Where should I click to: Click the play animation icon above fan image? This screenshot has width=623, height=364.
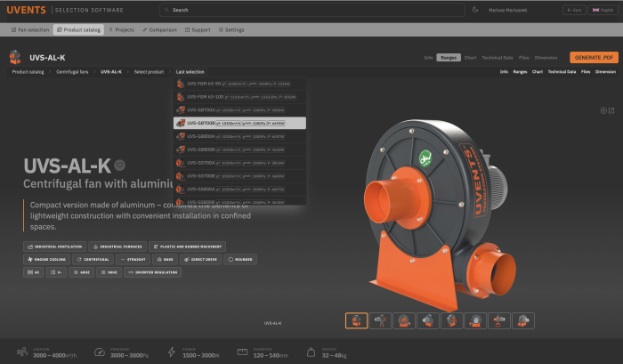(x=603, y=110)
